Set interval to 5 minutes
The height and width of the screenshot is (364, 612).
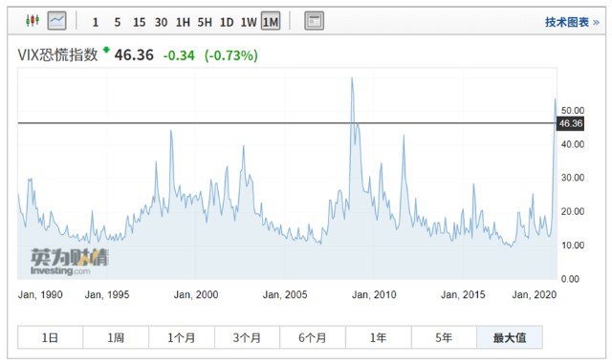pos(117,22)
